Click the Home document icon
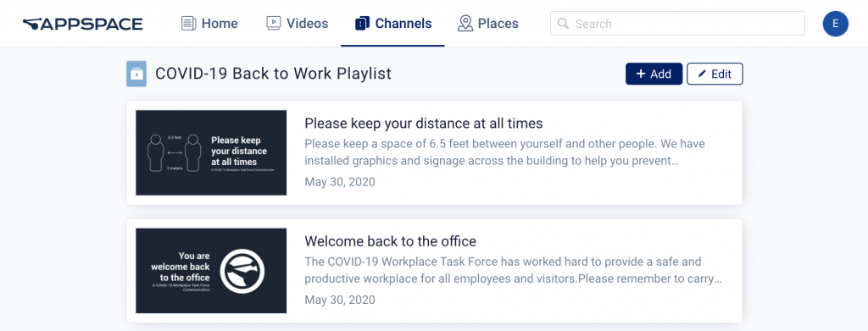 click(x=189, y=23)
